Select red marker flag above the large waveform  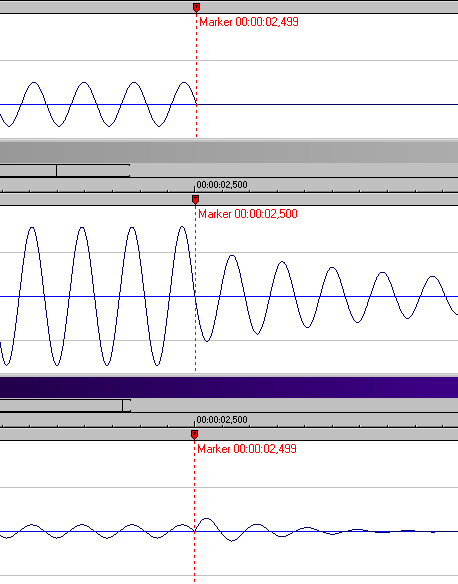tap(195, 200)
